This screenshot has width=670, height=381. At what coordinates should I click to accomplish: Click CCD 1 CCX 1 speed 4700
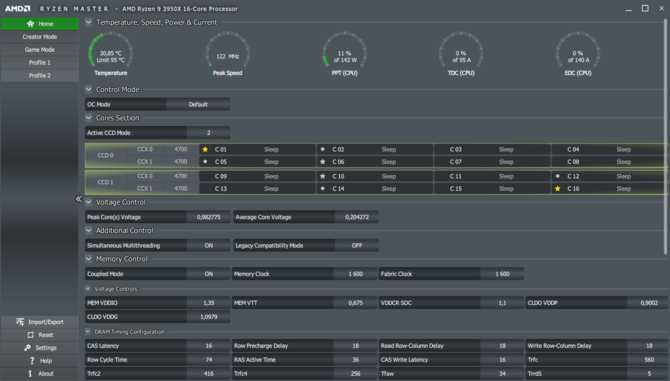[x=181, y=188]
